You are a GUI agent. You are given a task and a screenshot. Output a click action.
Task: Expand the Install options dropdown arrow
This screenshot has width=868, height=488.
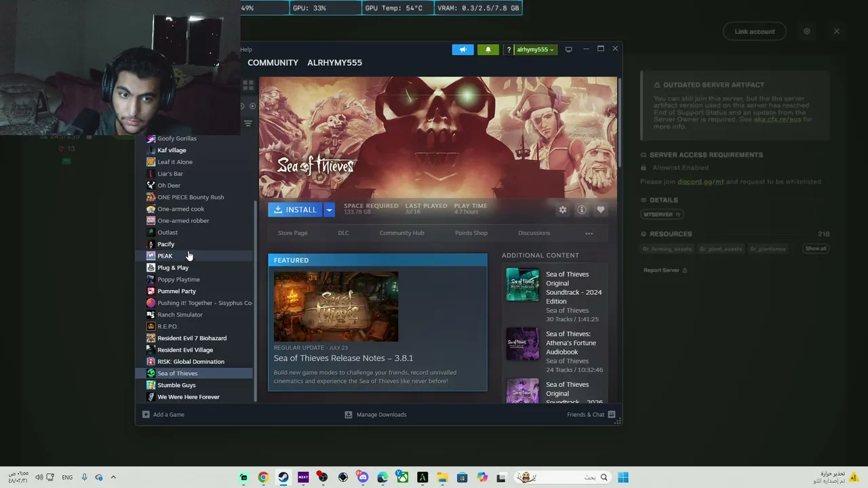329,210
